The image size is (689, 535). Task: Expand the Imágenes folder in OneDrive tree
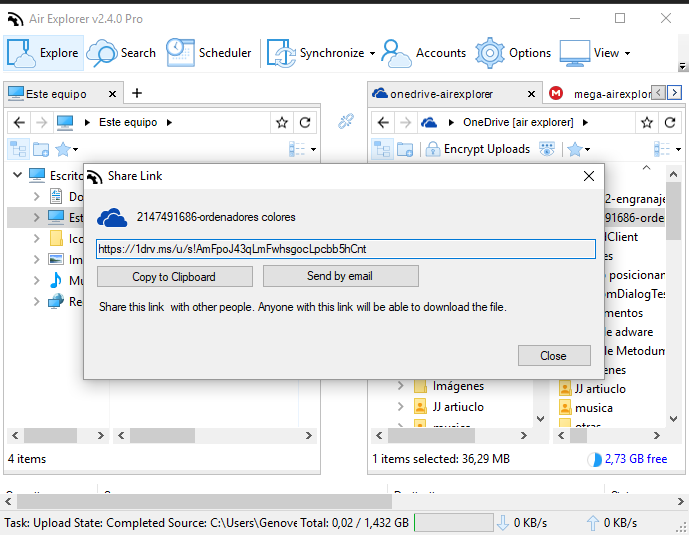[x=400, y=386]
